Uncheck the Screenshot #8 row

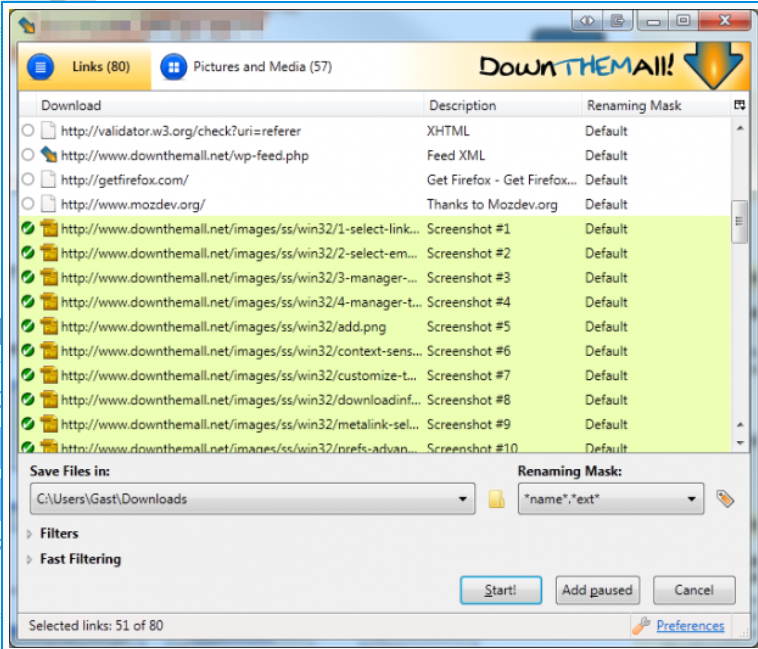point(28,400)
